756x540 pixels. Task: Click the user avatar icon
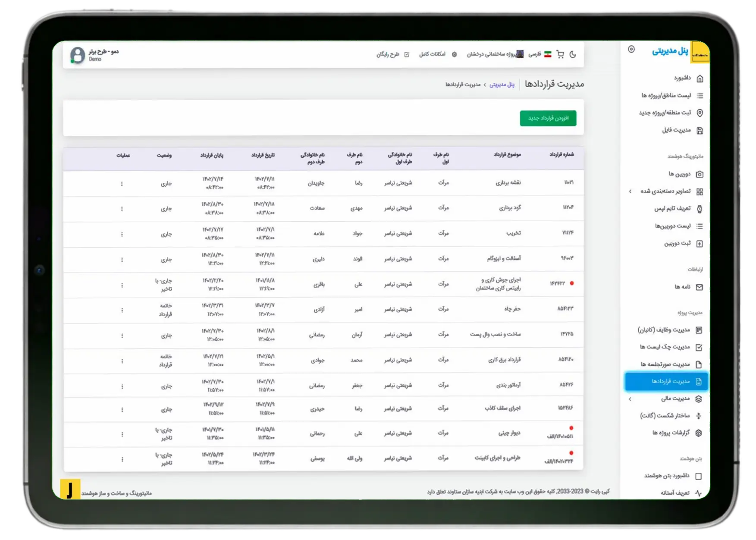tap(78, 55)
